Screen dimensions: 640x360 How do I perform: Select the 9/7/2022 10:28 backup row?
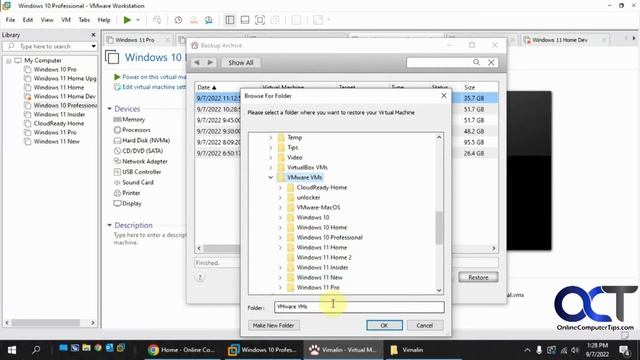[218, 109]
